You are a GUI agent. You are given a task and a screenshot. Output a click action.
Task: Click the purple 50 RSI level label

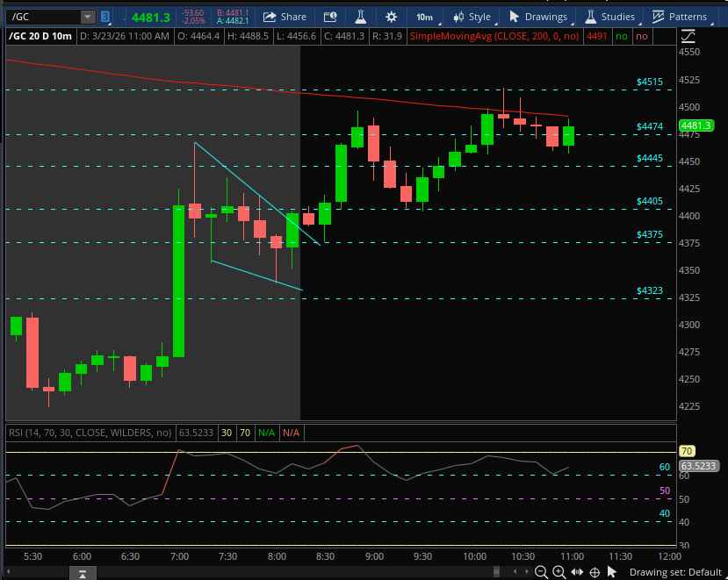pos(665,490)
